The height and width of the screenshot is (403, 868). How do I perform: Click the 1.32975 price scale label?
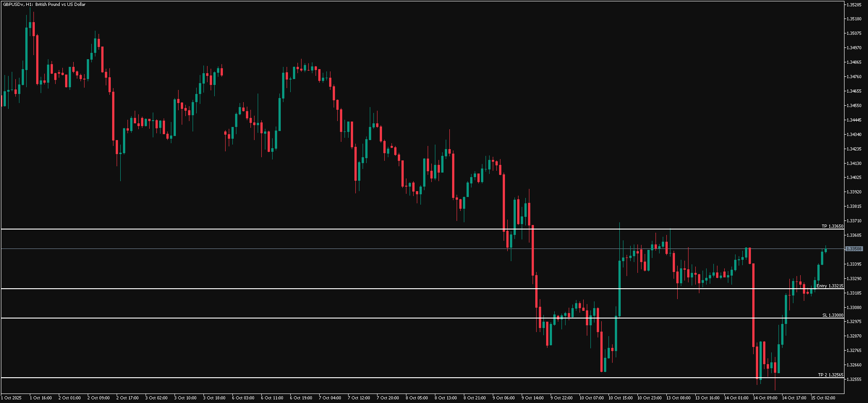854,322
